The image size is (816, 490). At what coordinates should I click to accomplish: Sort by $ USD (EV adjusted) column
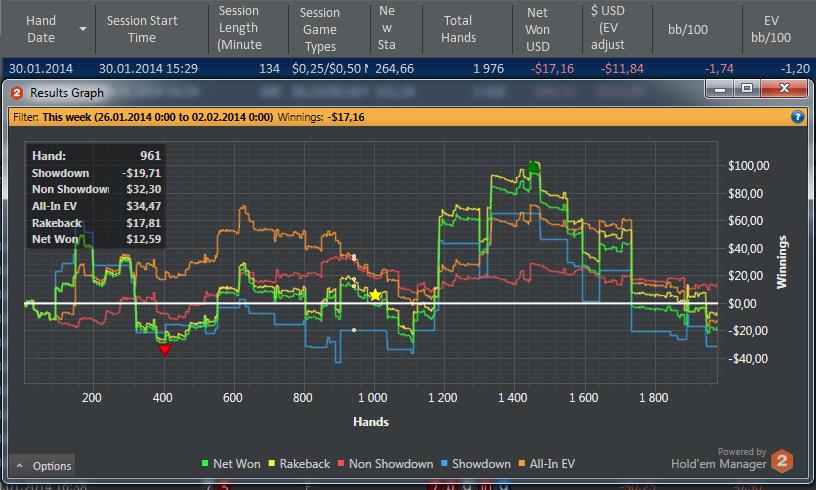pyautogui.click(x=608, y=28)
